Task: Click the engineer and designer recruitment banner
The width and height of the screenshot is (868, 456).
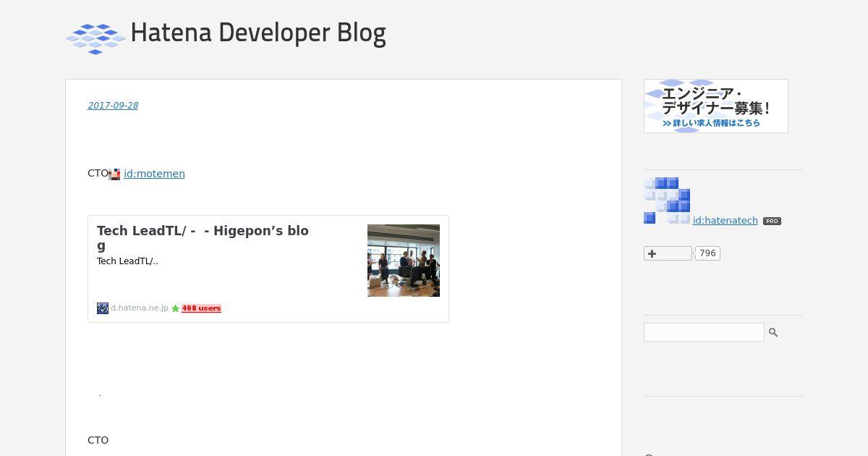Action: tap(716, 106)
